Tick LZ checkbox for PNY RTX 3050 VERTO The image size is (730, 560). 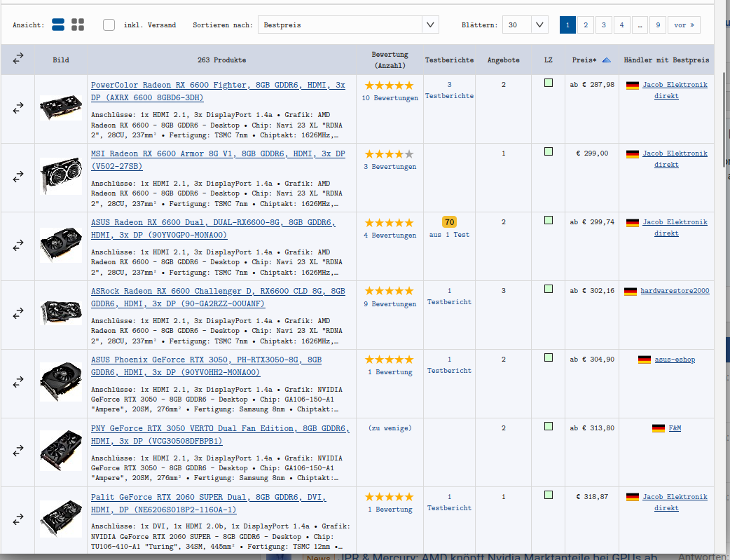pos(549,426)
